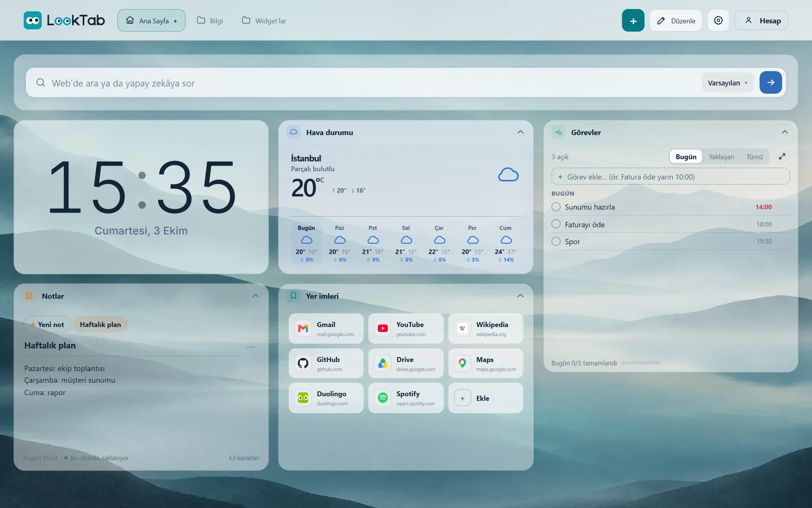
Task: Click the LookTab owl logo icon
Action: (33, 20)
